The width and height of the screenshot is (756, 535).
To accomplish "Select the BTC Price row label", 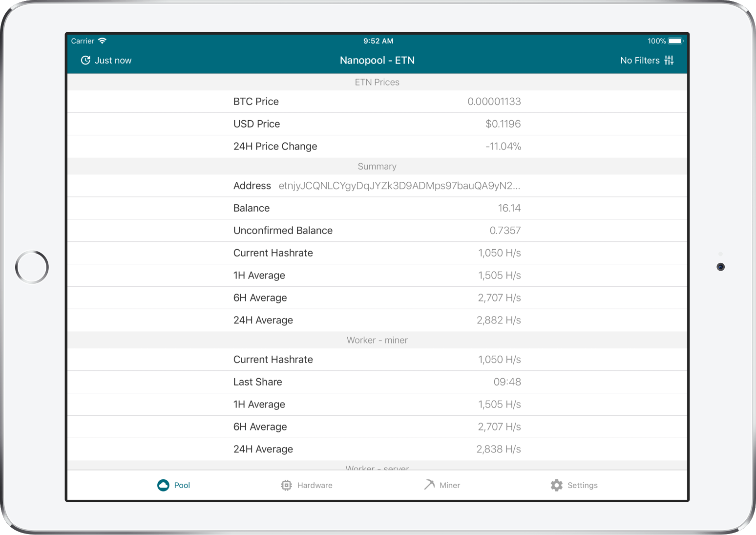I will pyautogui.click(x=256, y=102).
